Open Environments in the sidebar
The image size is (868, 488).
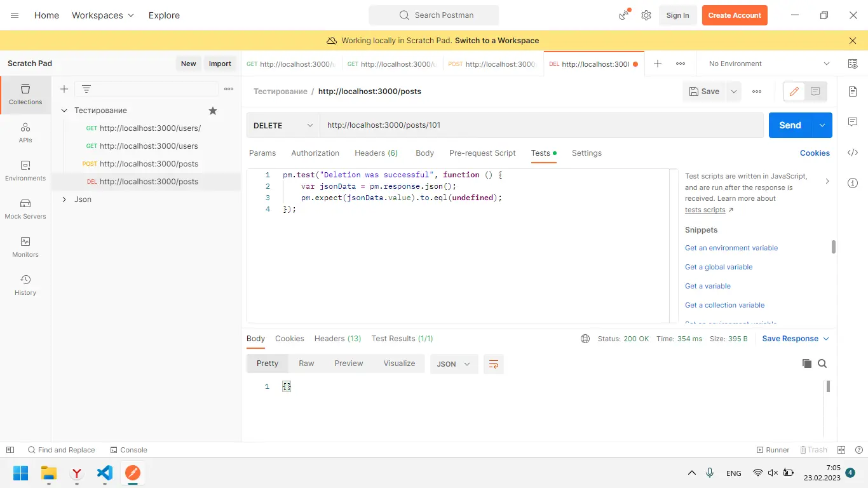click(x=25, y=171)
